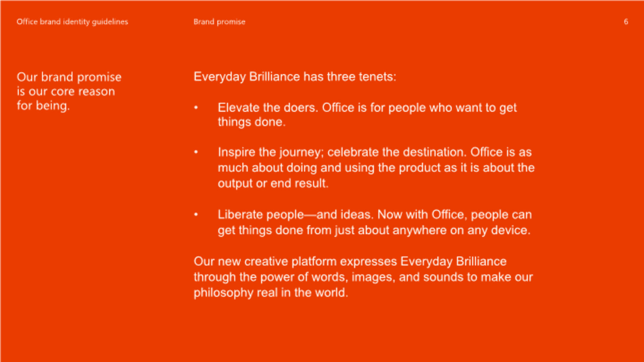644x362 pixels.
Task: Click the page number 6
Action: [626, 22]
